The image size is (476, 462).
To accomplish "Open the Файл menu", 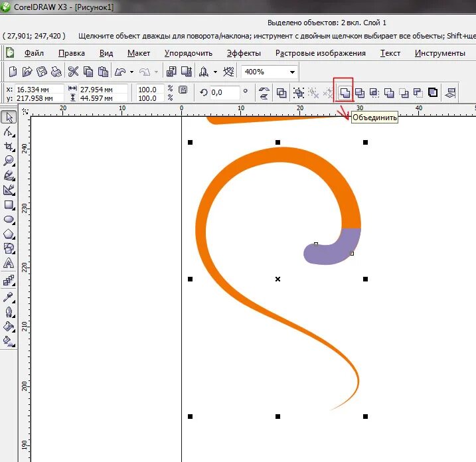I will (x=34, y=53).
